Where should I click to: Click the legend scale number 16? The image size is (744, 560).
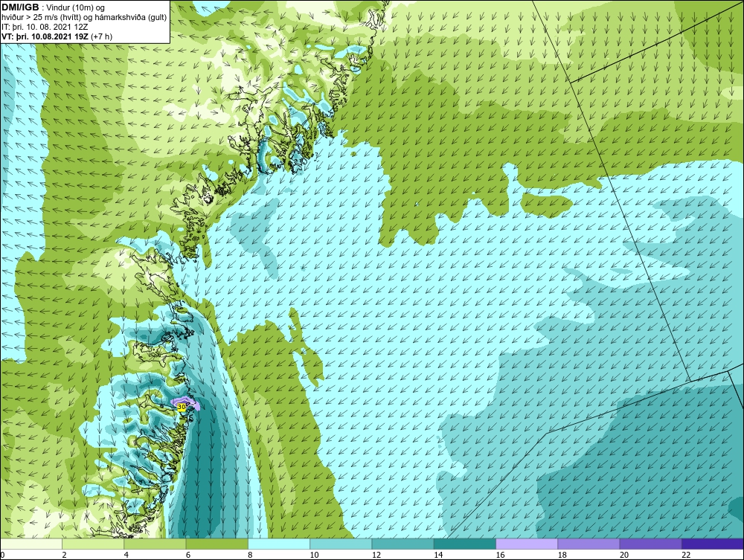[500, 555]
